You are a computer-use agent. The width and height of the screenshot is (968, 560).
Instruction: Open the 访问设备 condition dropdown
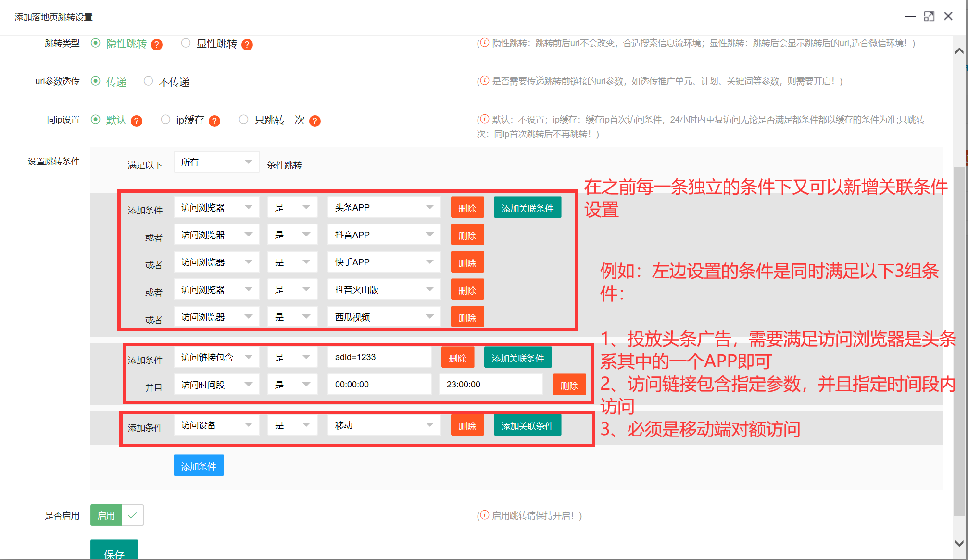tap(216, 424)
